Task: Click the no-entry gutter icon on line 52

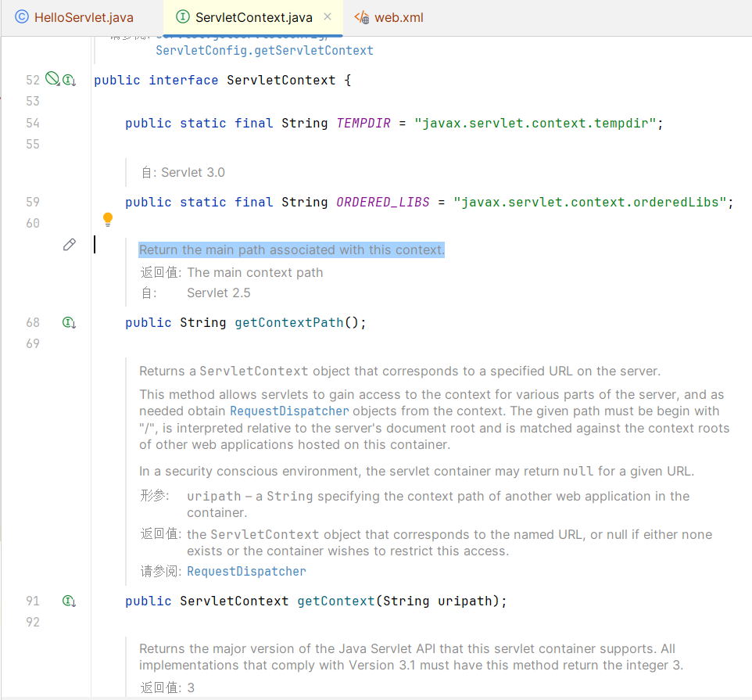Action: pyautogui.click(x=52, y=78)
